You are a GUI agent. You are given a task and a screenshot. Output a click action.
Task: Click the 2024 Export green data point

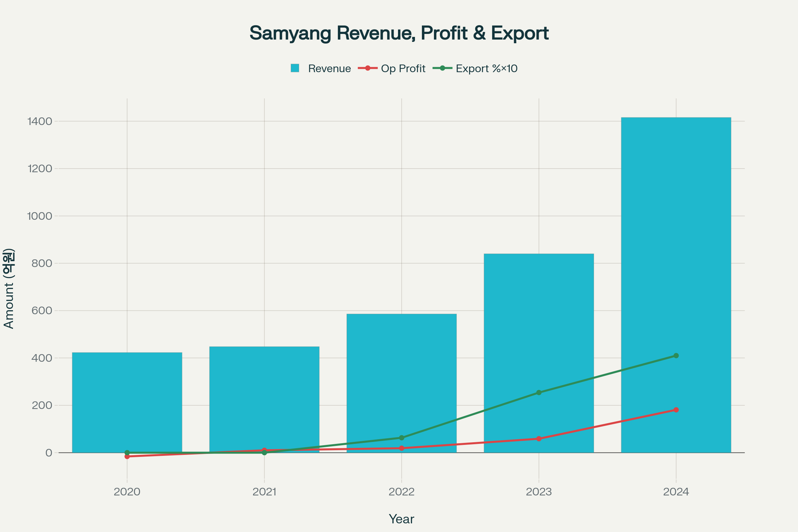click(676, 355)
